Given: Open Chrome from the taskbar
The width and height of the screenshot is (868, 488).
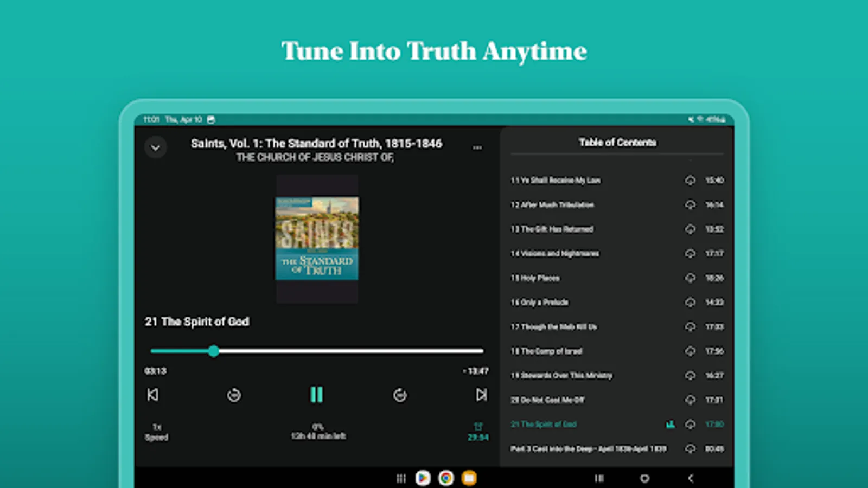Looking at the screenshot, I should pyautogui.click(x=445, y=479).
